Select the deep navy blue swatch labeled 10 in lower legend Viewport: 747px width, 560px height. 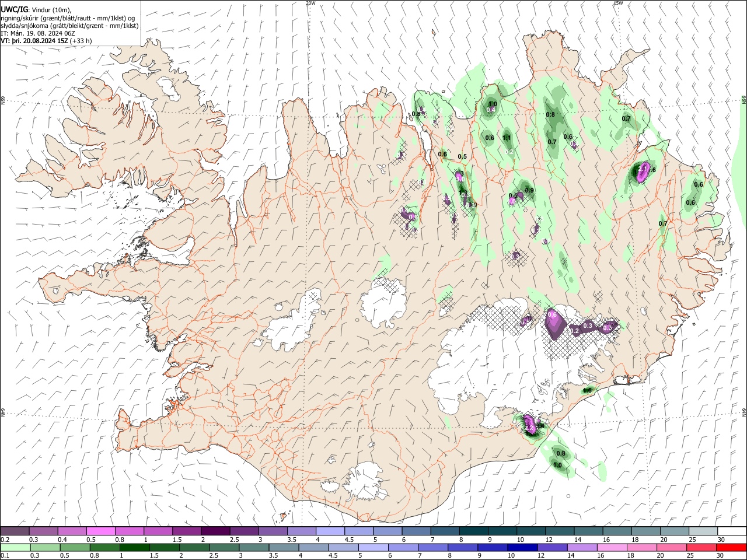pos(522,547)
